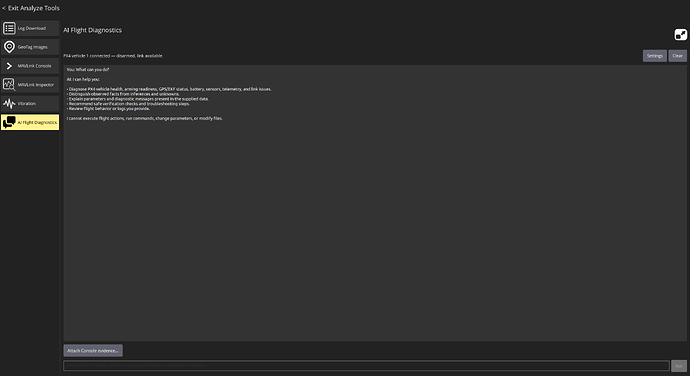Image resolution: width=690 pixels, height=376 pixels.
Task: Open the diagnostics Settings button
Action: coord(654,56)
